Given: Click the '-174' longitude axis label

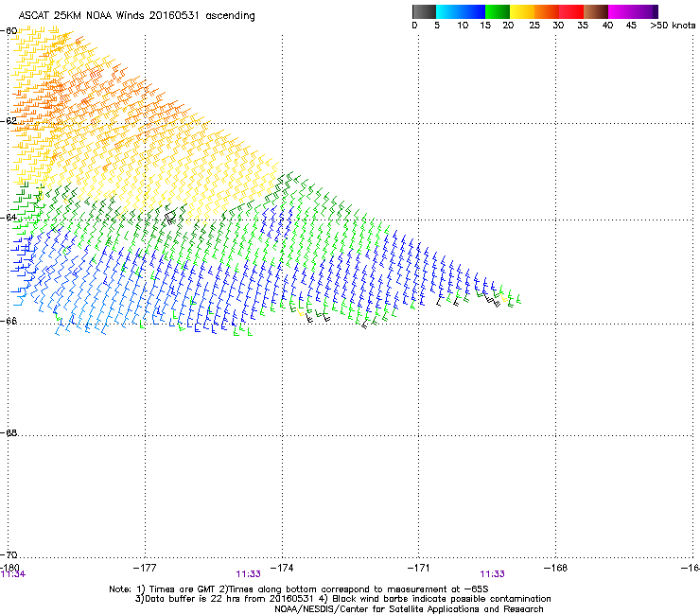Looking at the screenshot, I should pyautogui.click(x=282, y=568).
